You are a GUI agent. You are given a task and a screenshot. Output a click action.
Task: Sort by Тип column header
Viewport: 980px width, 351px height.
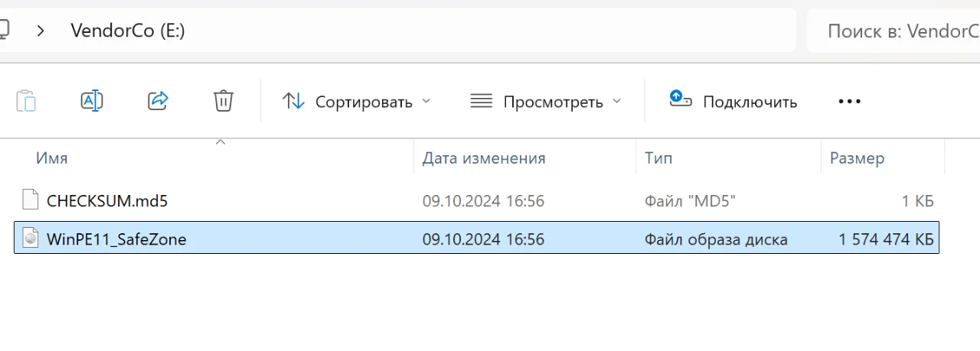658,158
